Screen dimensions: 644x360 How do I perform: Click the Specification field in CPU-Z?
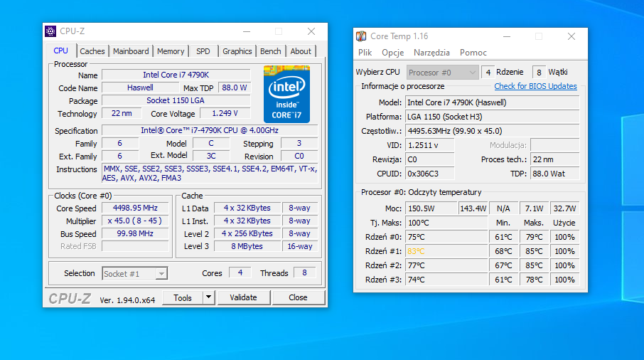click(210, 130)
